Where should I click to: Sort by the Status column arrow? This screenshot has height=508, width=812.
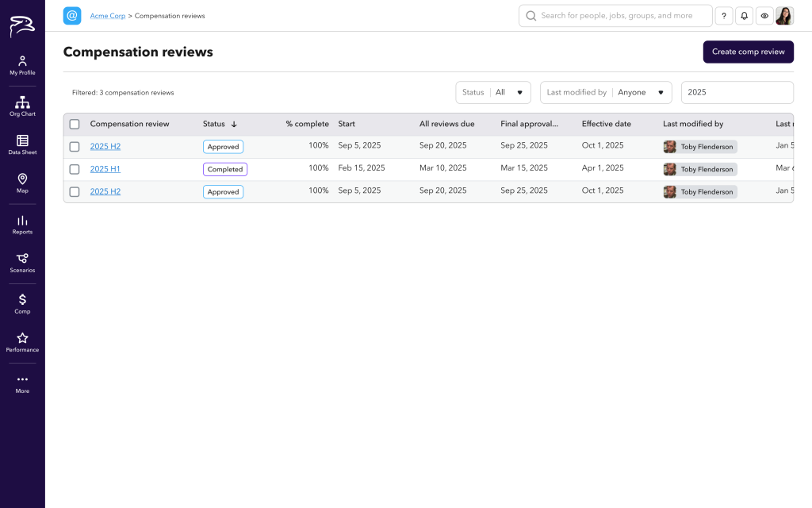click(234, 125)
